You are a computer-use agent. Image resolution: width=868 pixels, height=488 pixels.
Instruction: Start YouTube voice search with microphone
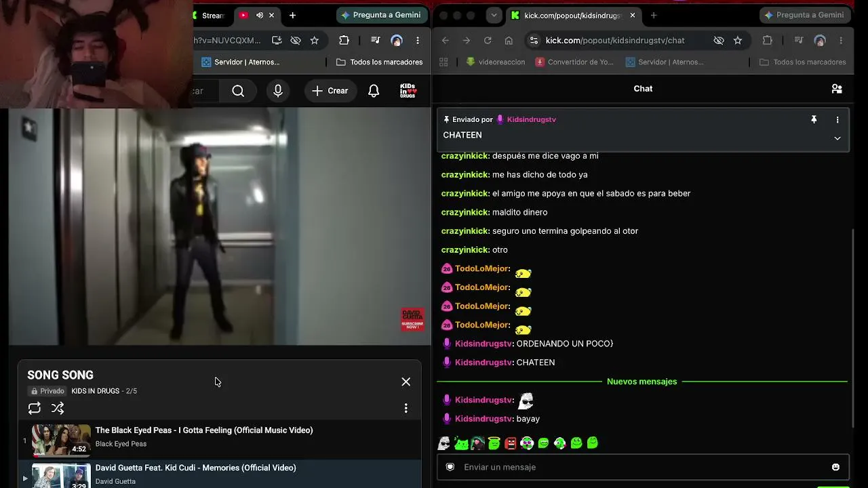[x=278, y=91]
